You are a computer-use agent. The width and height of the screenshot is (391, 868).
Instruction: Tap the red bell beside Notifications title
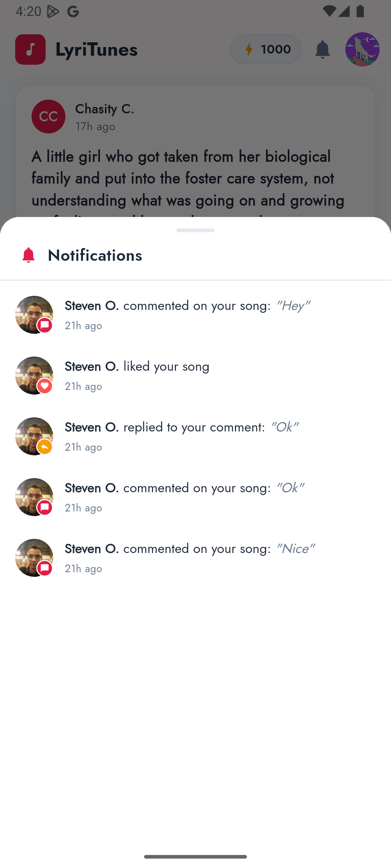click(28, 255)
